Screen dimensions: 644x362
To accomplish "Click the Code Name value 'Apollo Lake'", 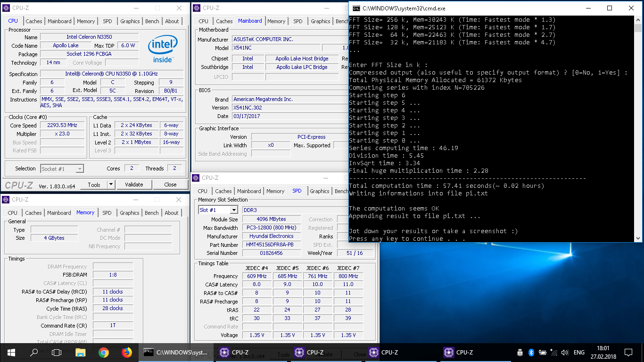I will [66, 45].
